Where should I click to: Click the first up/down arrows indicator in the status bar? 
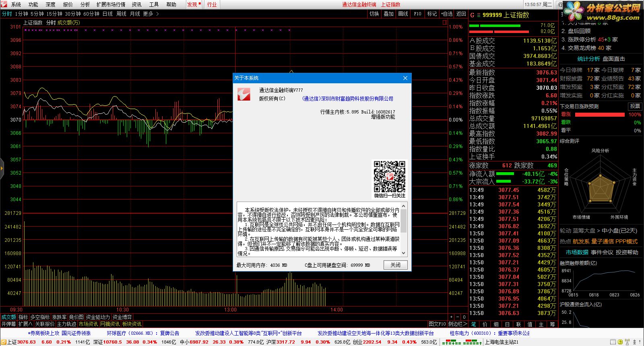[x=452, y=342]
